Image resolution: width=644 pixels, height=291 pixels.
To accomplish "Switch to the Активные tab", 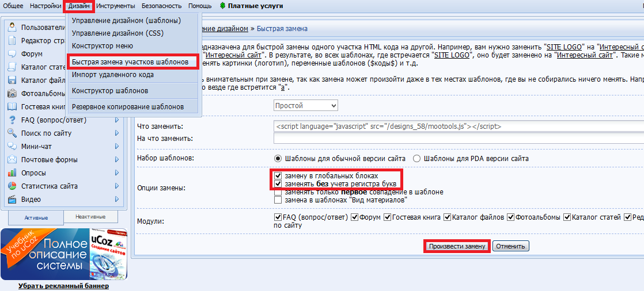I will point(36,217).
